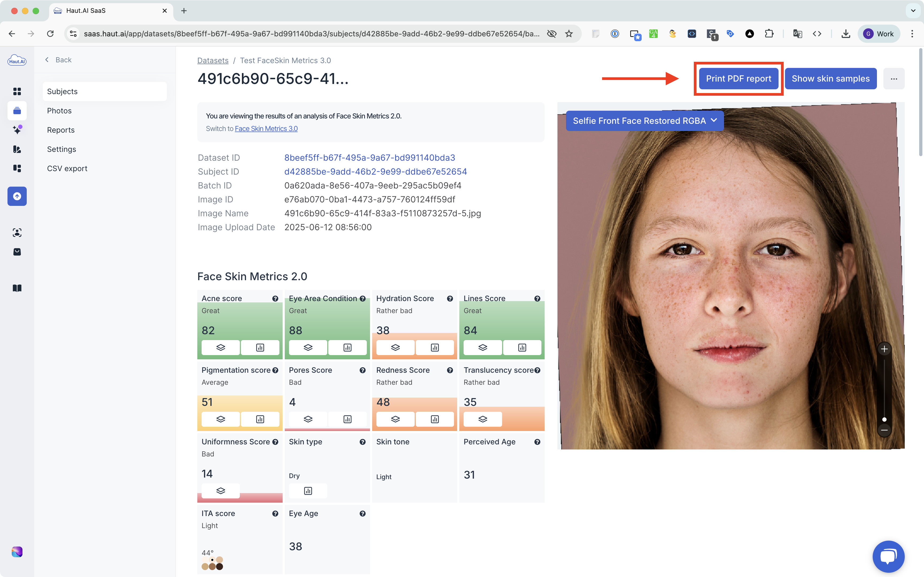This screenshot has height=577, width=924.
Task: Expand the Selfie Front Face Restored RGBA dropdown
Action: point(644,121)
